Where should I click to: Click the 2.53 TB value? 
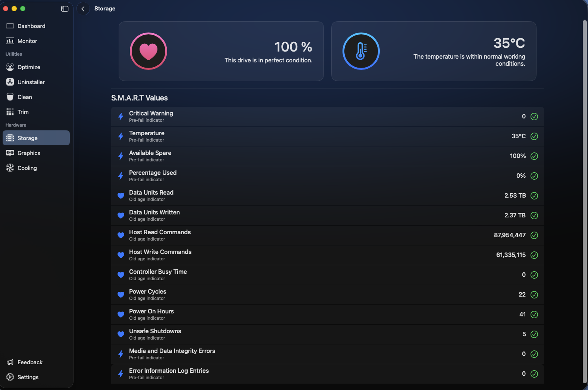(515, 195)
